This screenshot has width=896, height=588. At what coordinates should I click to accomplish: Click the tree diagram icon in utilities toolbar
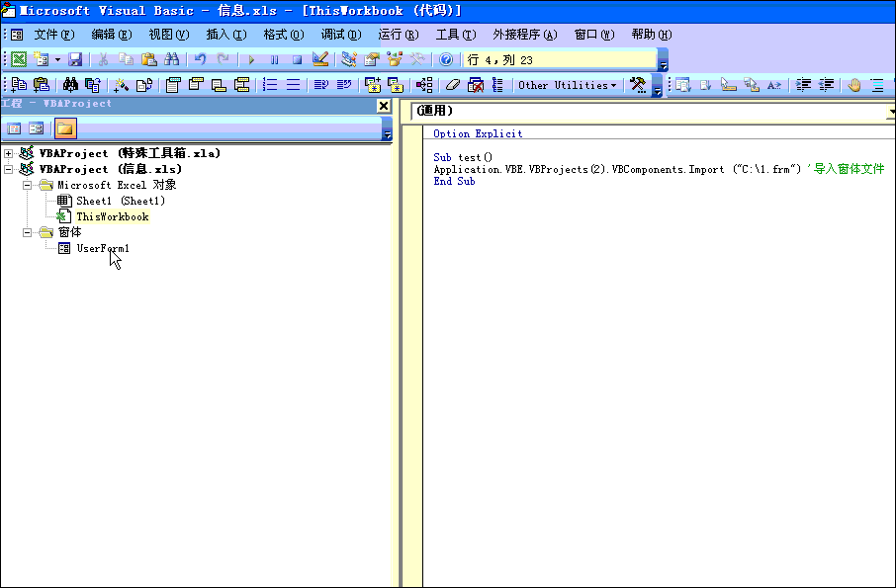point(424,85)
